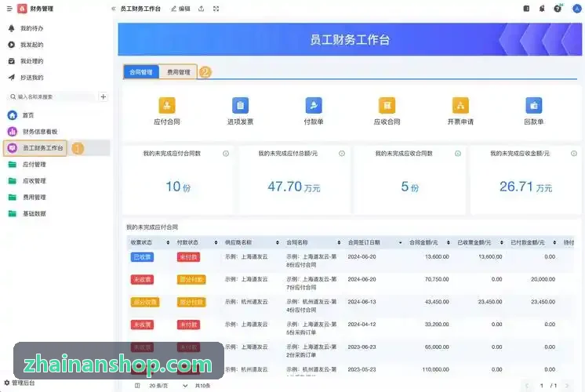Screen dimensions: 585x392
Task: Click the red 财务管理 app logo
Action: pos(22,8)
